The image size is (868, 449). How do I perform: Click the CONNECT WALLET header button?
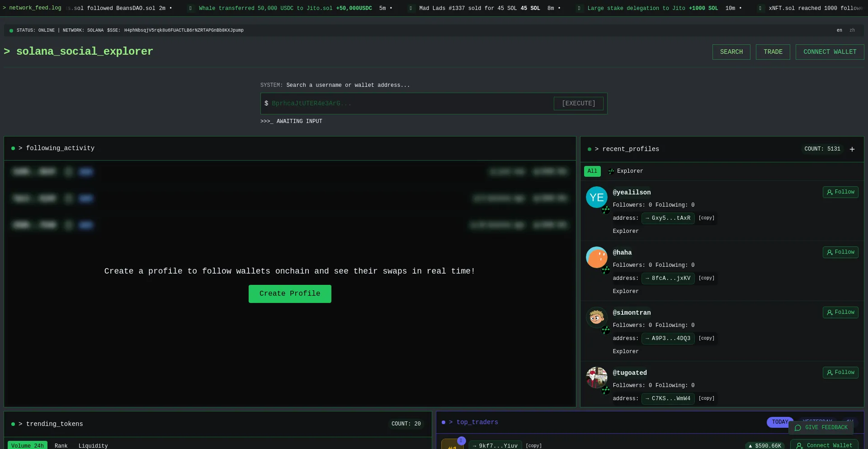(x=830, y=52)
